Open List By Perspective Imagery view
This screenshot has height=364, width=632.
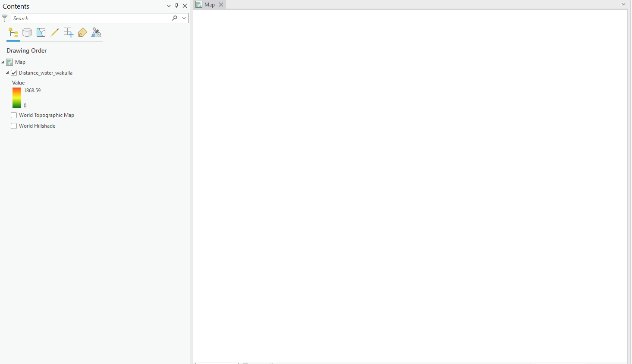96,32
